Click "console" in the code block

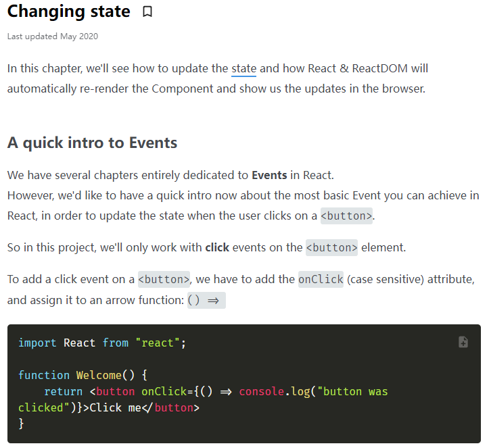261,391
